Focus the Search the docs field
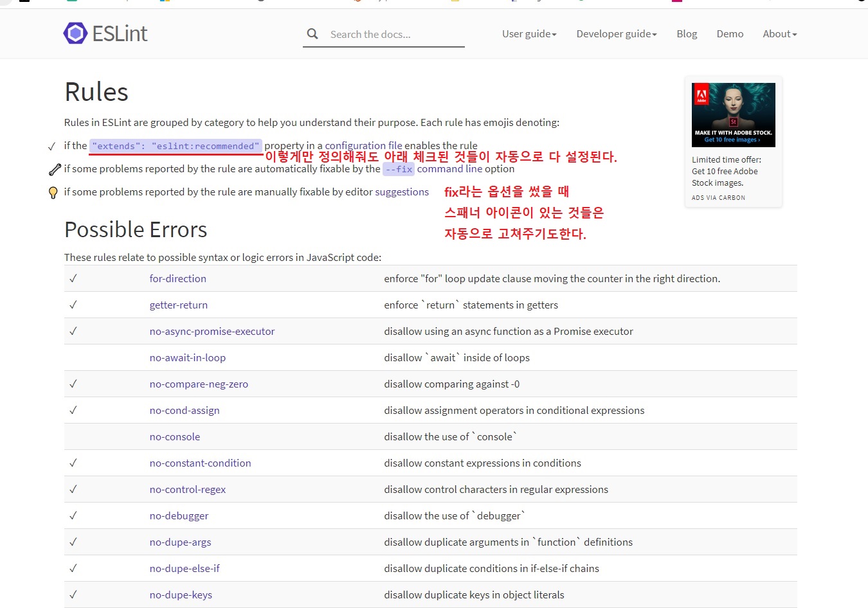 [393, 35]
